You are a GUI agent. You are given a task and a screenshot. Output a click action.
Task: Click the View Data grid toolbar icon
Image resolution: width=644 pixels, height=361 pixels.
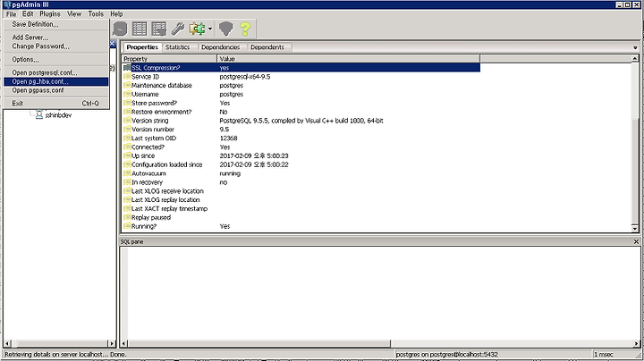140,29
